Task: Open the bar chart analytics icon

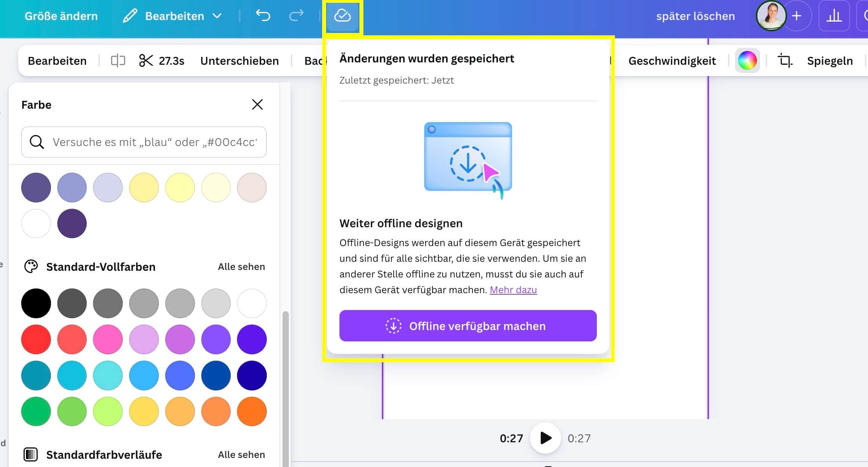Action: (834, 16)
